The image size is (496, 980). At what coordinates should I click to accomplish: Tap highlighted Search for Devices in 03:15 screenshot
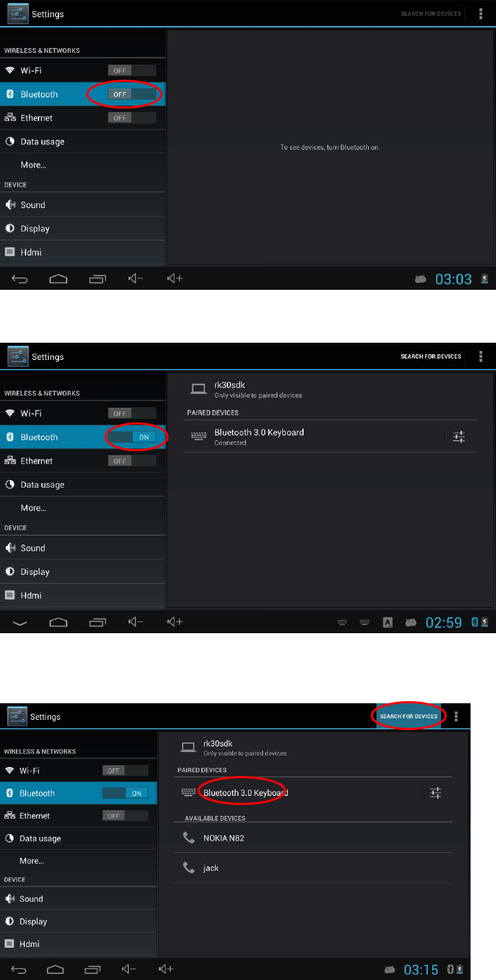click(x=409, y=716)
